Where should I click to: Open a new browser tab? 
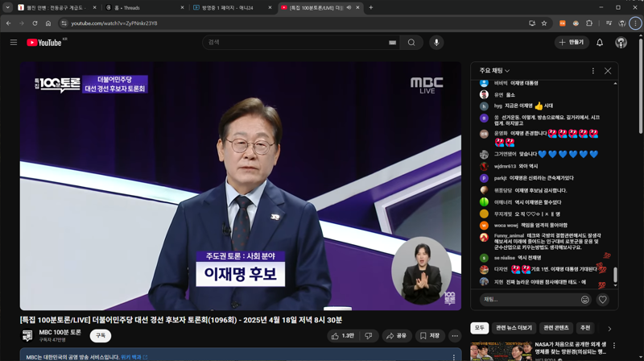(x=371, y=7)
